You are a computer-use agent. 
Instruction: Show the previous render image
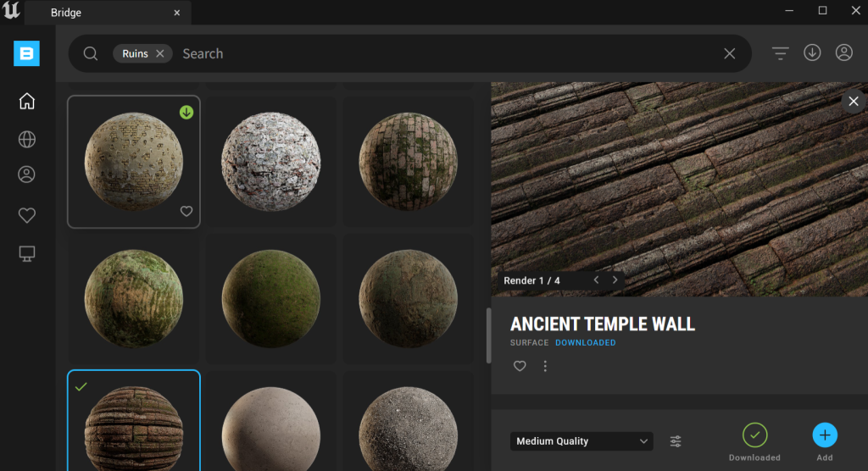(x=596, y=280)
